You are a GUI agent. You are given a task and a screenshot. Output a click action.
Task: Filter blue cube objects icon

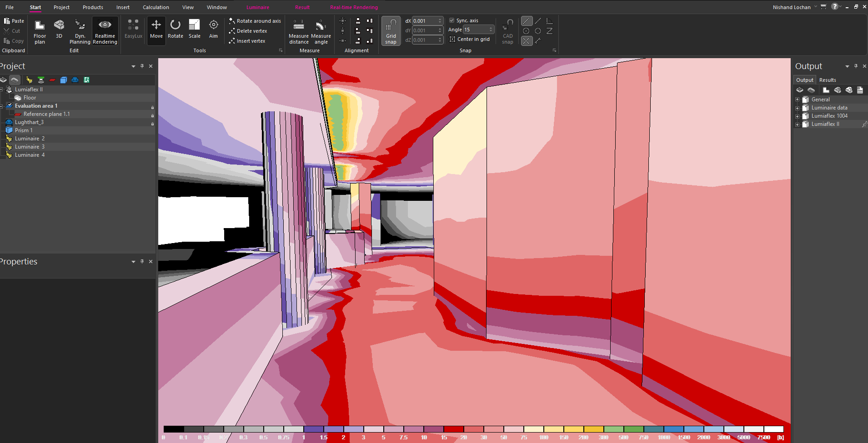coord(64,80)
